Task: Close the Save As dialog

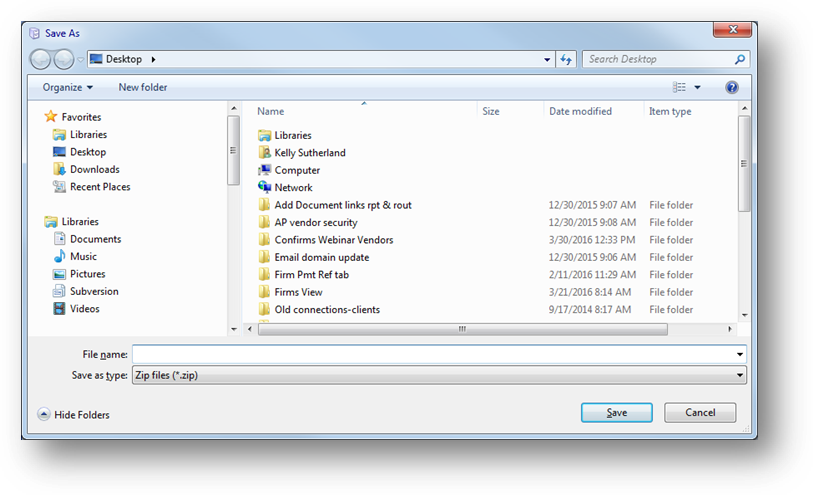Action: pos(732,30)
